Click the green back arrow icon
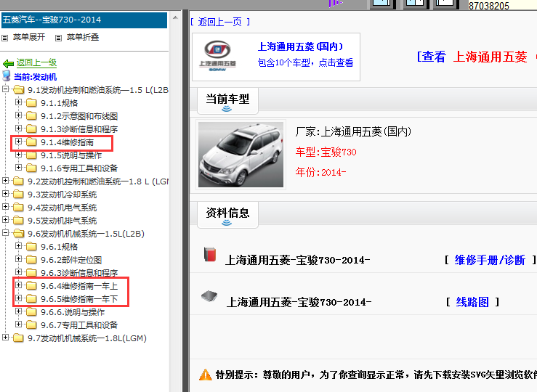The width and height of the screenshot is (537, 392). coord(8,64)
